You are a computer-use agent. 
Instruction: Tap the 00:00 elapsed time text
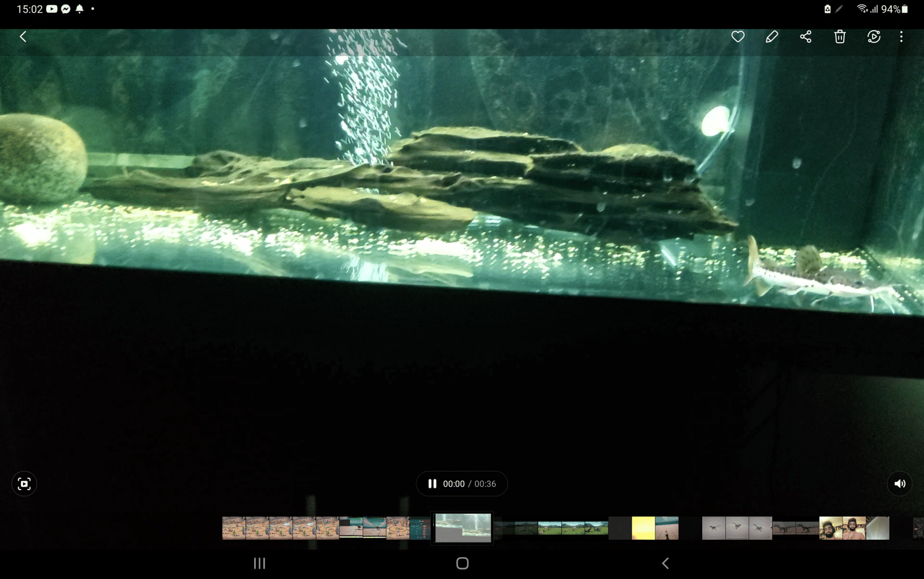tap(454, 484)
